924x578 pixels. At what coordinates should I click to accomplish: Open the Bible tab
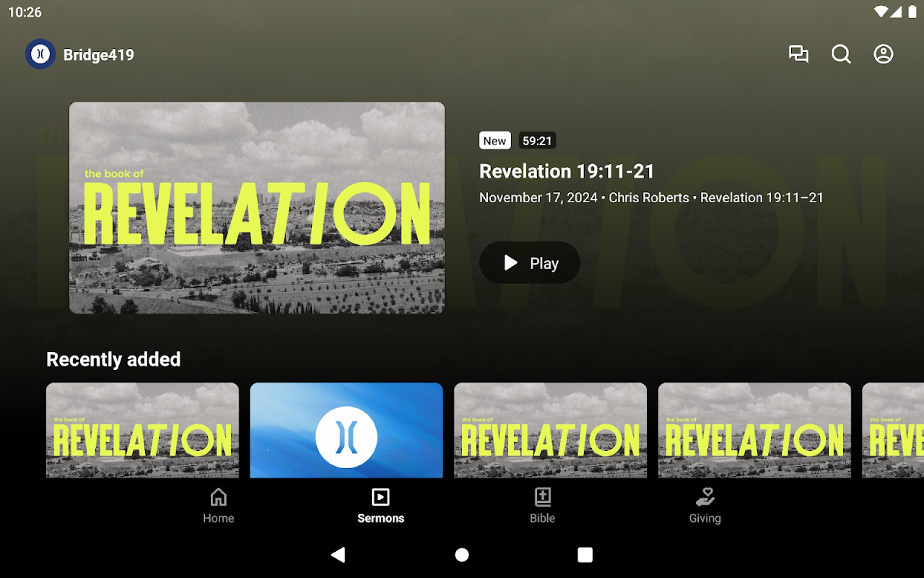(x=542, y=506)
